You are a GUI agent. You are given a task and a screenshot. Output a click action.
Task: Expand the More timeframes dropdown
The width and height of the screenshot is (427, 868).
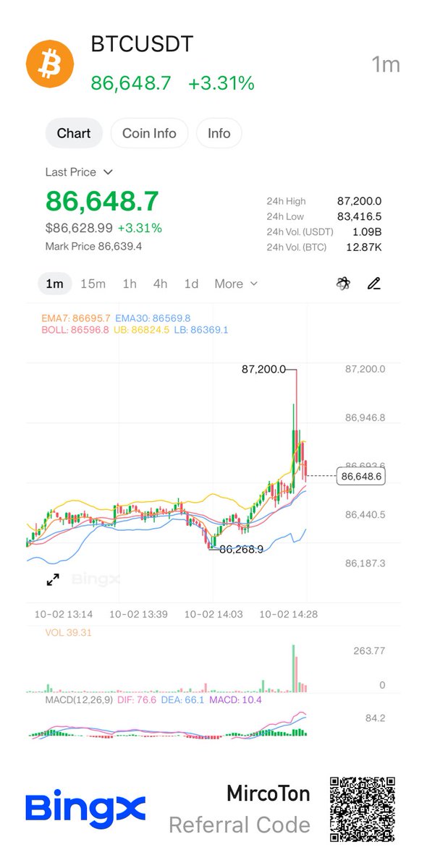[x=236, y=284]
